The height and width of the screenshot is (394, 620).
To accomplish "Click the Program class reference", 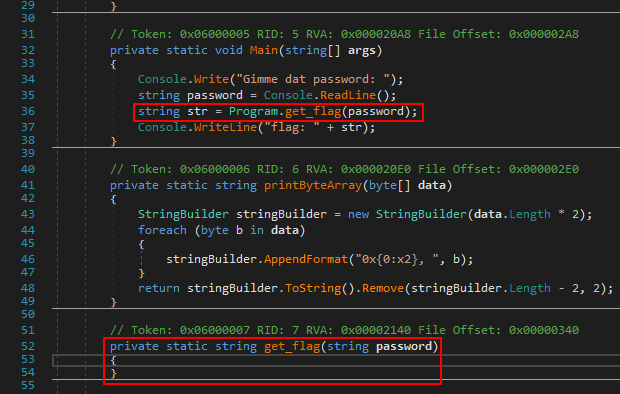I will [x=253, y=112].
